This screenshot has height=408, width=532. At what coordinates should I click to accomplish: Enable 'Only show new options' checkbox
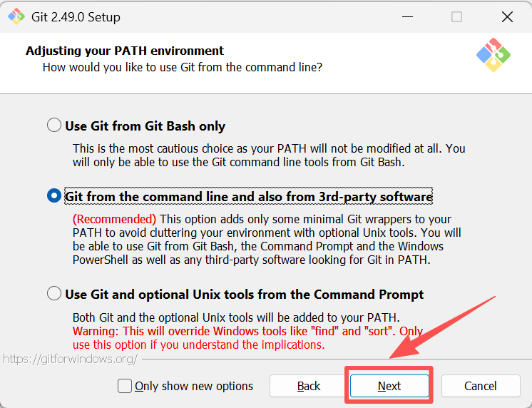coord(125,386)
